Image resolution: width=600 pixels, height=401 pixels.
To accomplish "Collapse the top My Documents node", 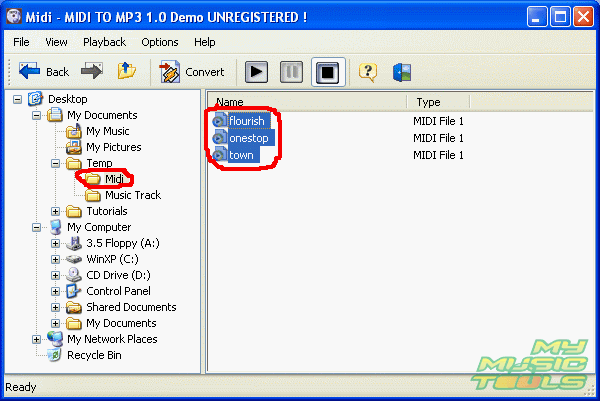I will pyautogui.click(x=36, y=116).
